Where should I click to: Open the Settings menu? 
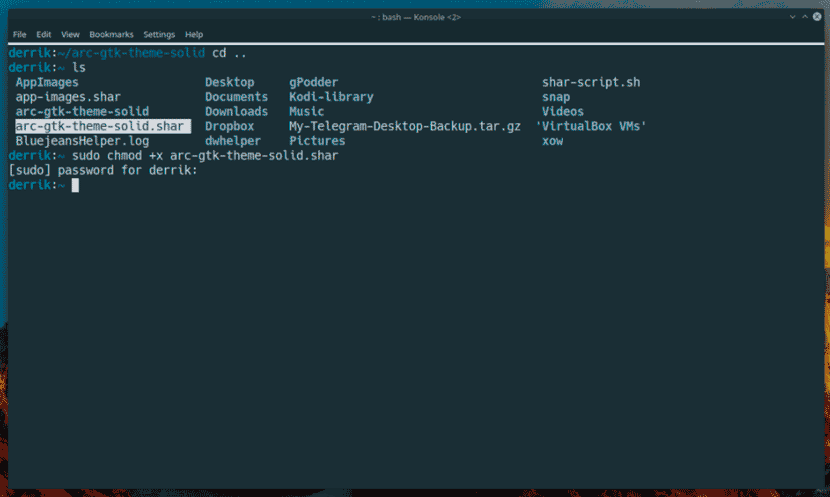(158, 34)
